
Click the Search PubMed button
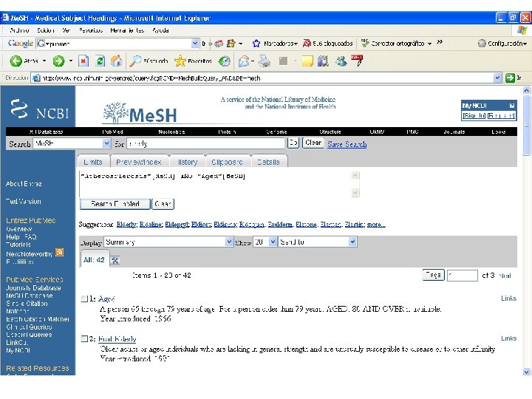click(x=115, y=204)
